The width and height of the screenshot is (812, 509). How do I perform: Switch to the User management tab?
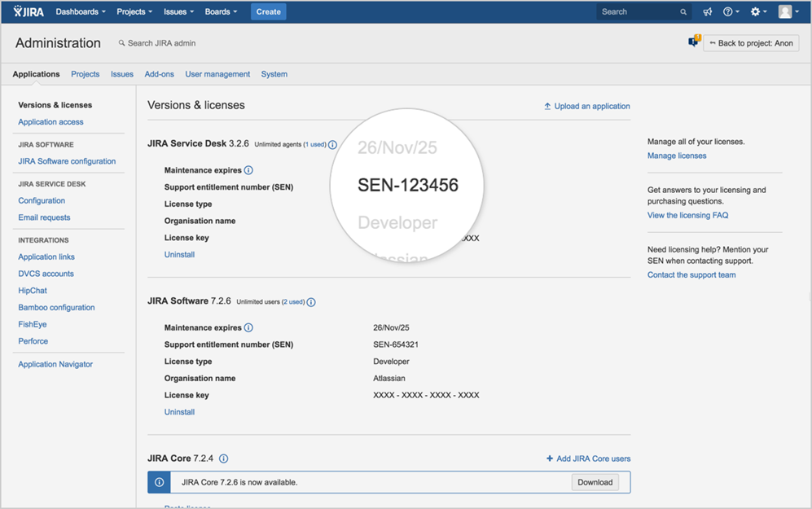[x=217, y=74]
